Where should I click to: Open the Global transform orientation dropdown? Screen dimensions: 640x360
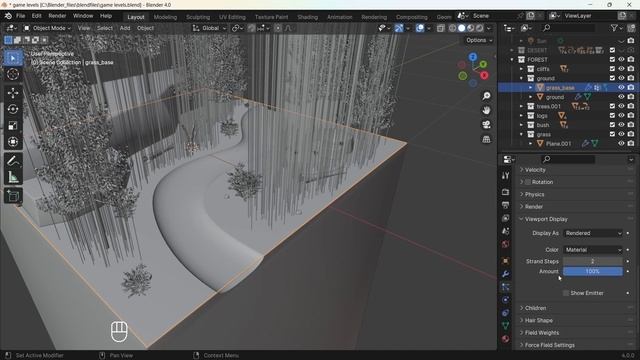pos(209,28)
